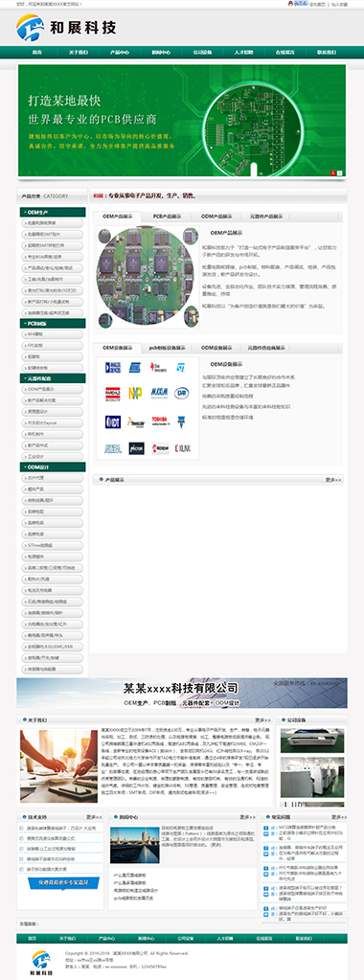This screenshot has height=980, width=364.
Task: Expand the ODM设计 sidebar category
Action: 53,467
